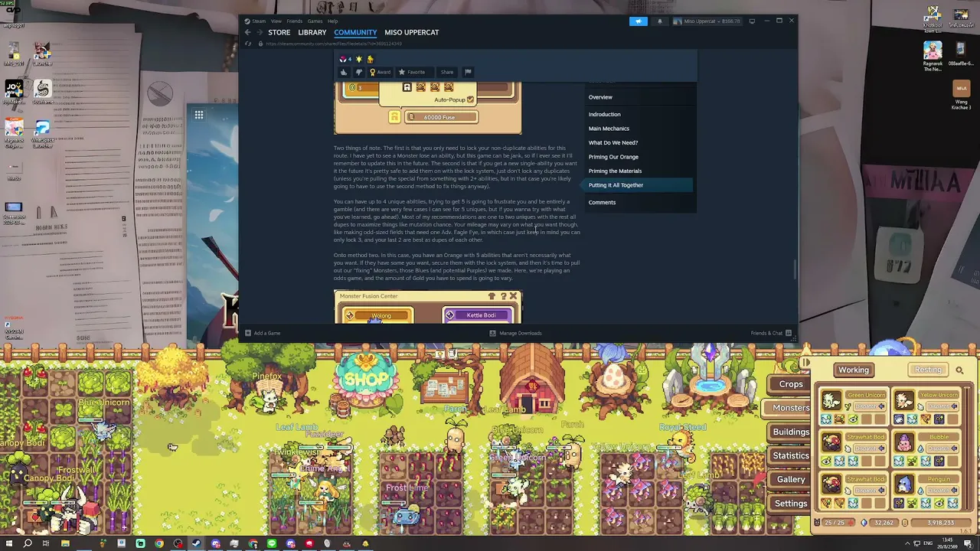
Task: Open the Miso Uppercat account dropdown
Action: click(707, 21)
